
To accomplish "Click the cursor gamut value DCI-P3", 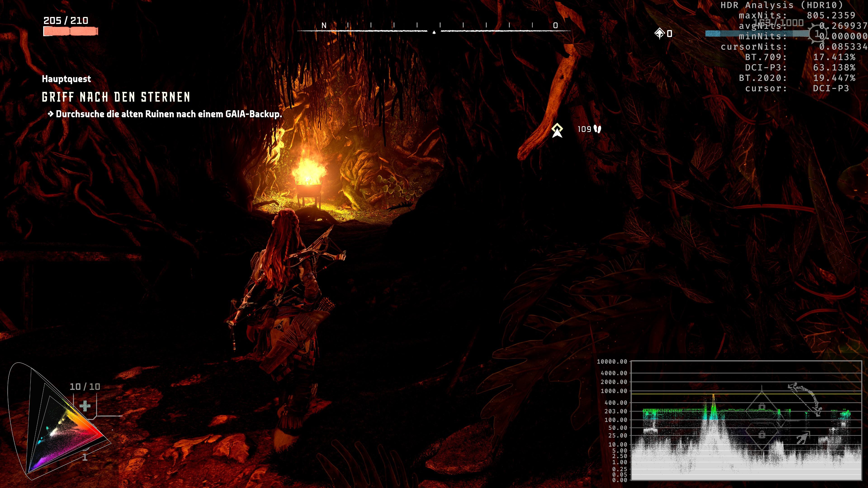I will pyautogui.click(x=831, y=88).
